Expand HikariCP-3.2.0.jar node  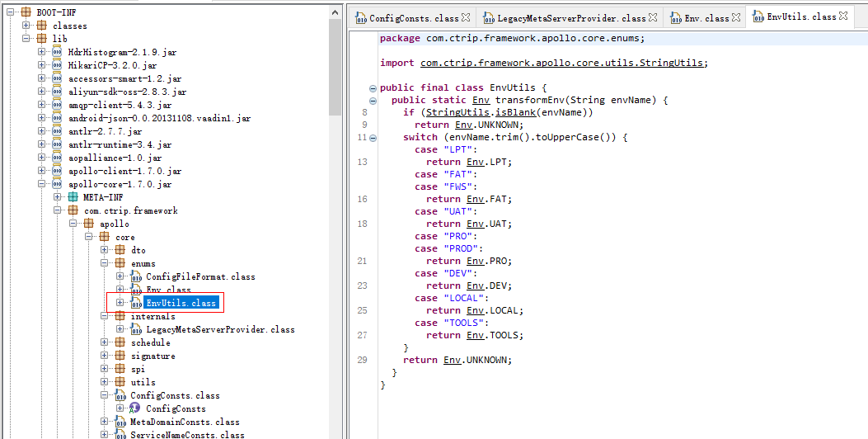[41, 65]
